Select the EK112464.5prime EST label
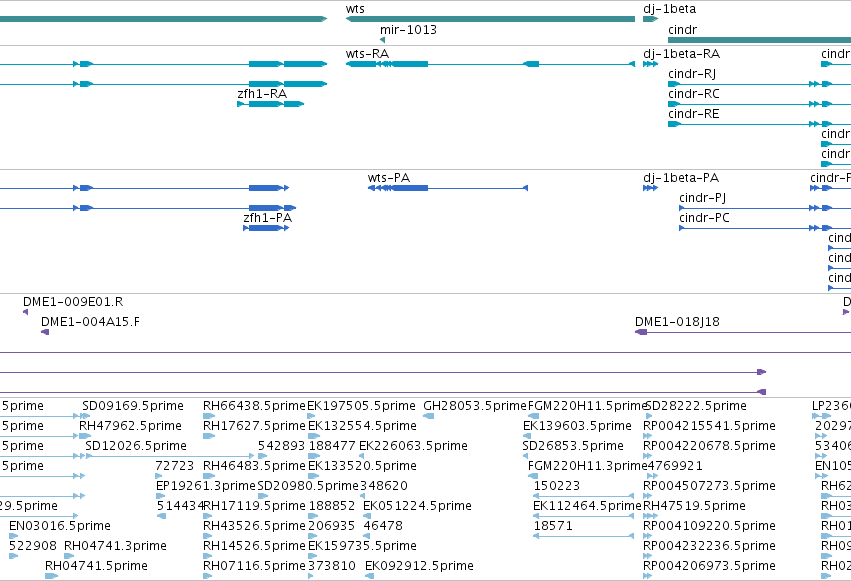This screenshot has width=851, height=581. (x=587, y=506)
